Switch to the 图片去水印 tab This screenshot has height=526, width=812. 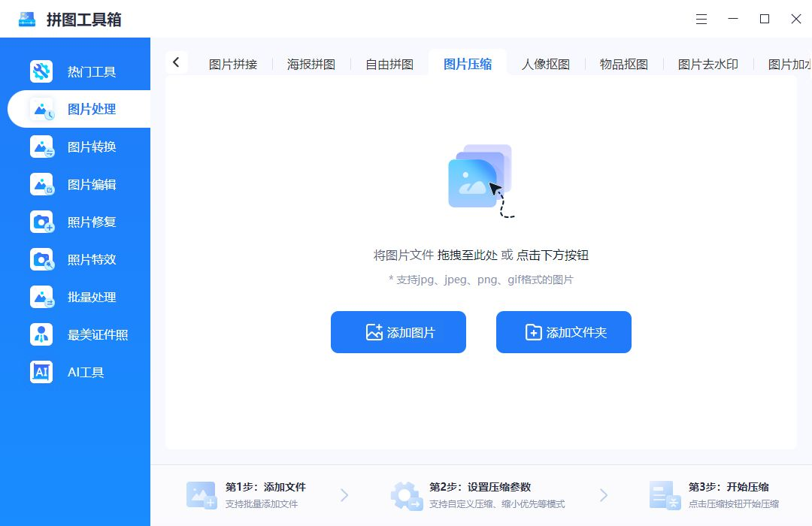708,64
